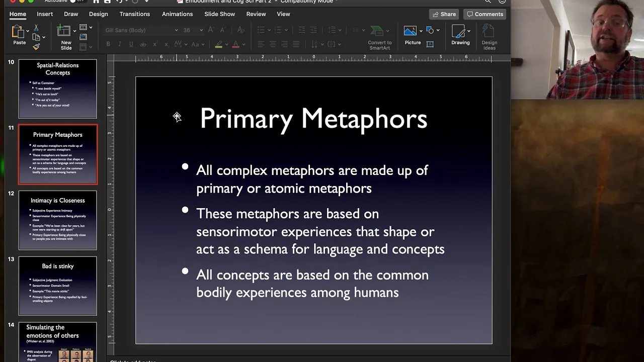644x362 pixels.
Task: Open the Draw tab
Action: 71,14
